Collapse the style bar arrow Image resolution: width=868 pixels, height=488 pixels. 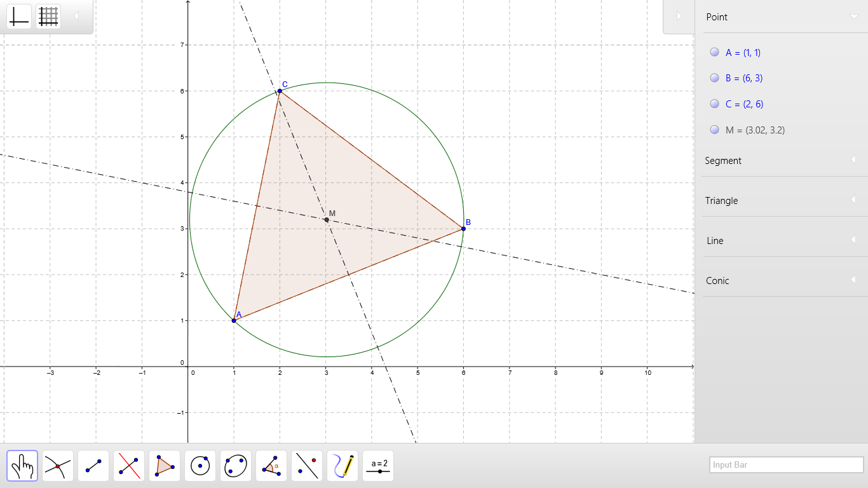[x=76, y=16]
